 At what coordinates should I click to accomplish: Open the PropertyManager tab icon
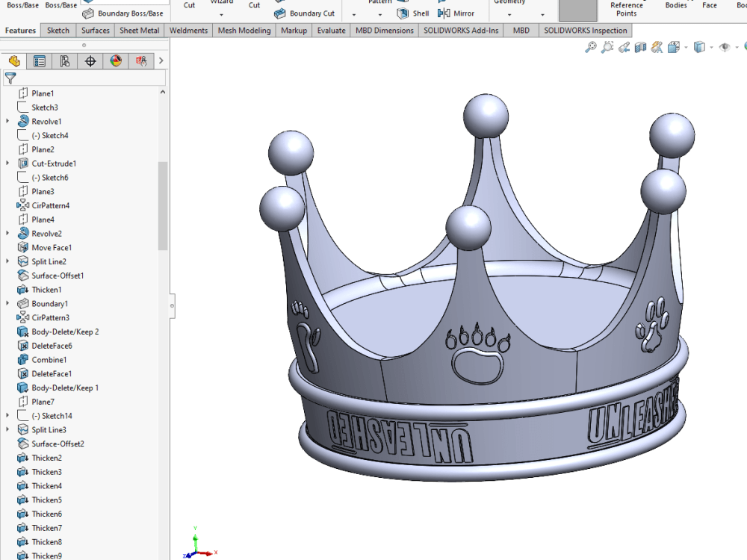coord(40,61)
